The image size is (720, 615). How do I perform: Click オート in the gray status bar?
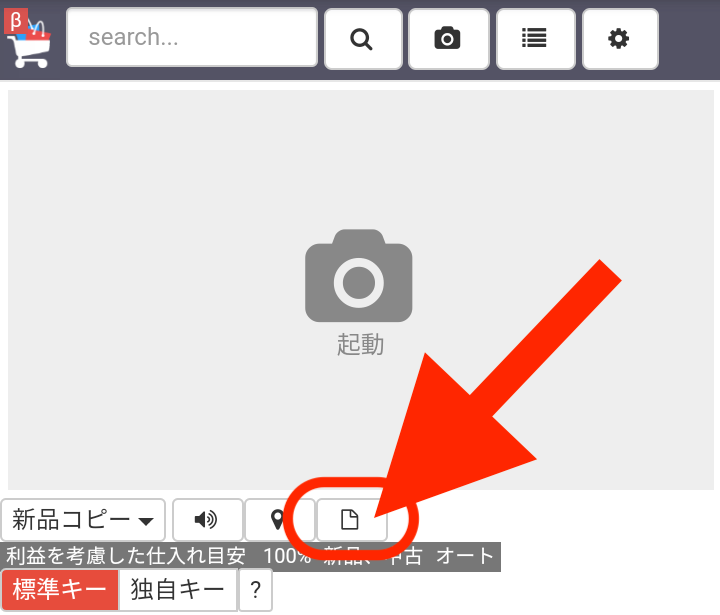[465, 556]
